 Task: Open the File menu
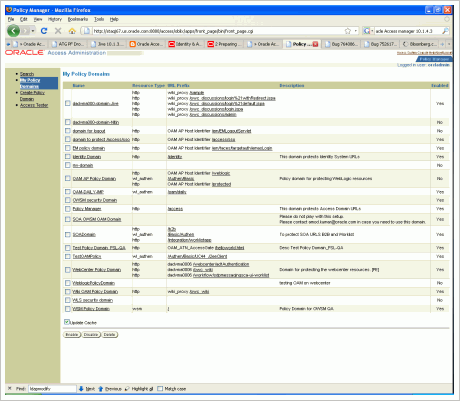click(11, 19)
